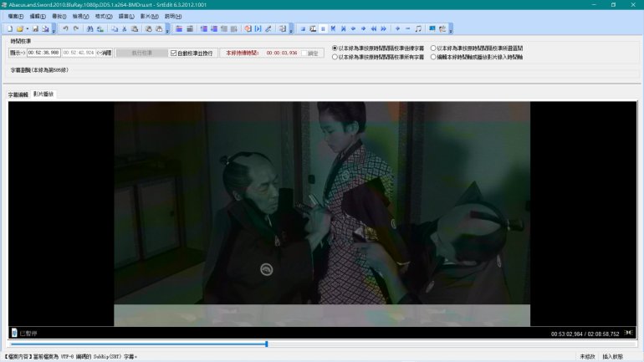Click the Save As icon
The width and height of the screenshot is (644, 362).
[x=46, y=28]
